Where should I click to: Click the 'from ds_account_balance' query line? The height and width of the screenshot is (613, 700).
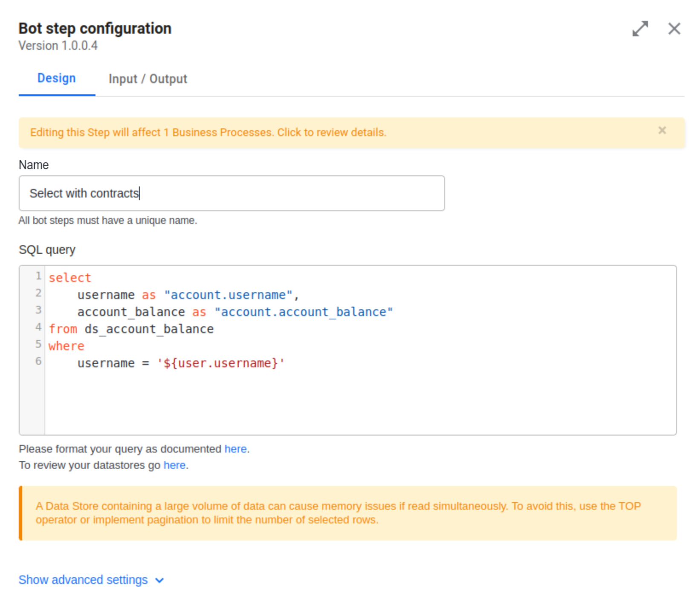coord(131,329)
